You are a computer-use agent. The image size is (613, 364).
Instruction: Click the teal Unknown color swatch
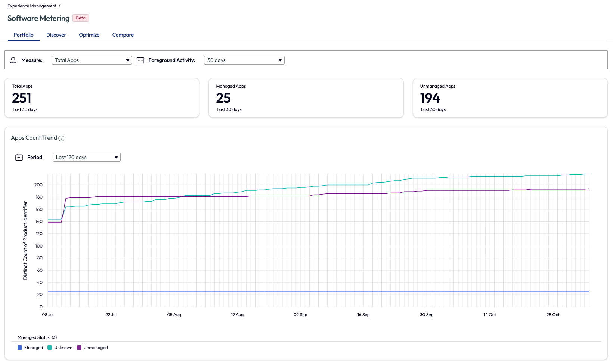pyautogui.click(x=50, y=348)
